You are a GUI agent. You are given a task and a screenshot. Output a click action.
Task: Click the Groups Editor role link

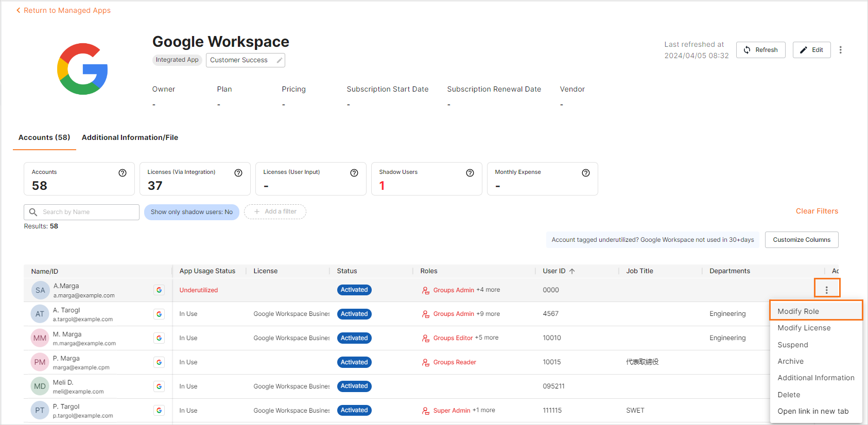[x=453, y=338]
